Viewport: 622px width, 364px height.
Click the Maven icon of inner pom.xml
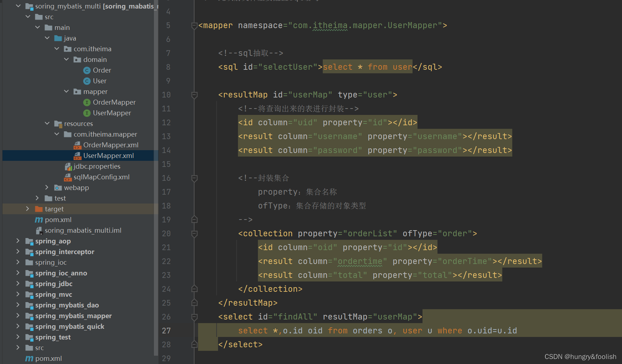[x=39, y=220]
